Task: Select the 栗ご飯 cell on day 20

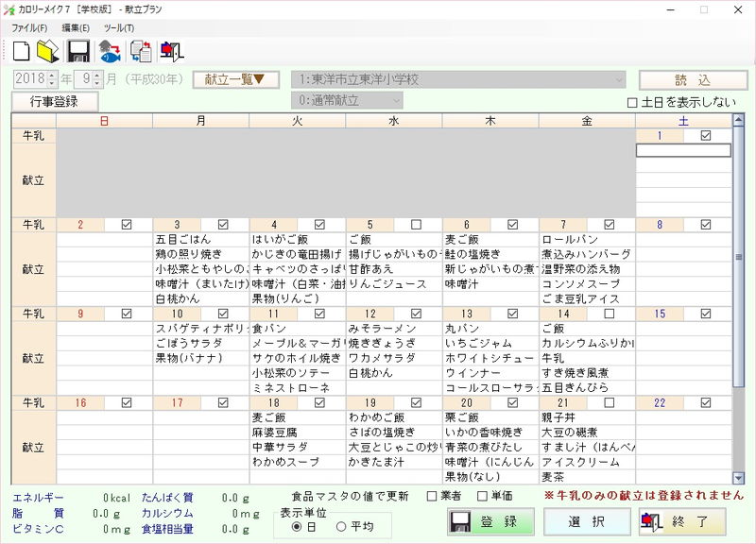Action: 490,417
